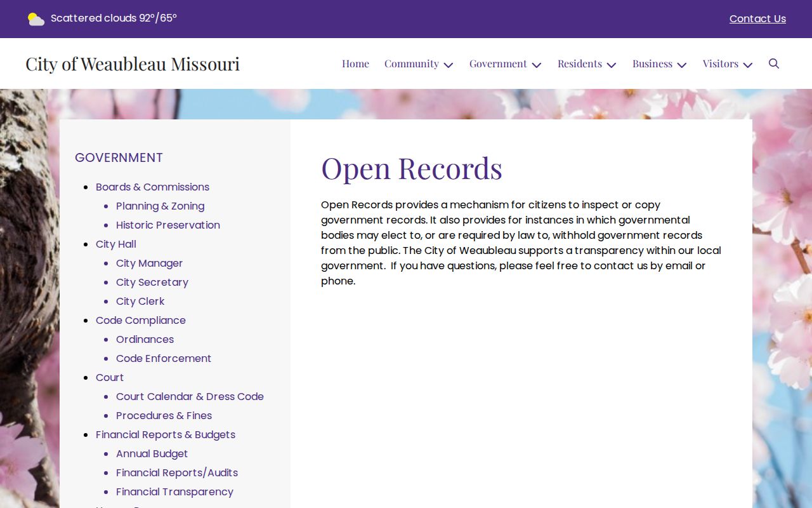Open Boards & Commissions page
Image resolution: width=812 pixels, height=508 pixels.
click(x=152, y=187)
